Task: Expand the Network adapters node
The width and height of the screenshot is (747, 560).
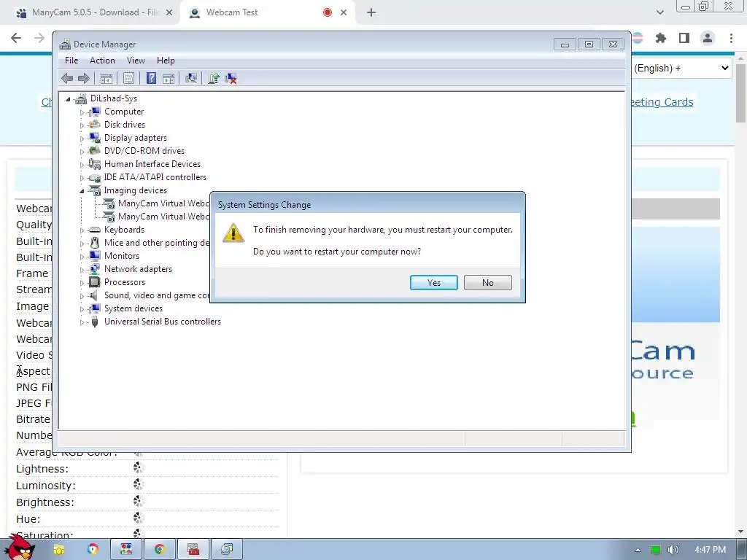Action: click(x=82, y=270)
